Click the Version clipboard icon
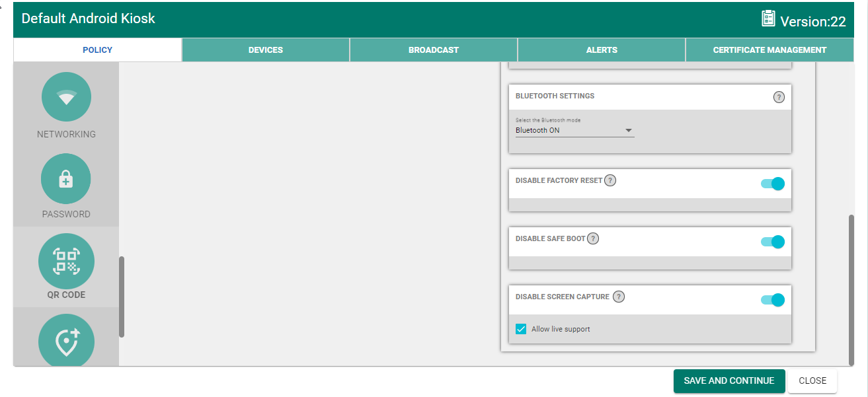This screenshot has width=868, height=397. pos(768,18)
